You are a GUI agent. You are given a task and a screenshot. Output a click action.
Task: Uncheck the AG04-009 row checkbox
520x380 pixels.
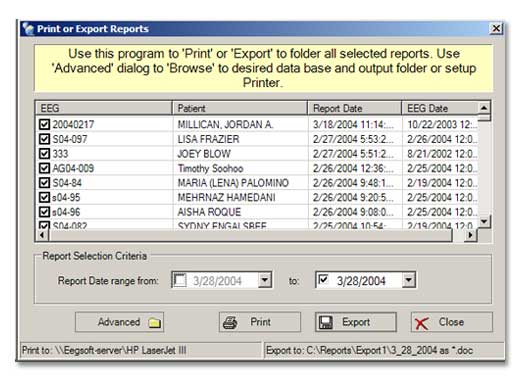tap(44, 168)
